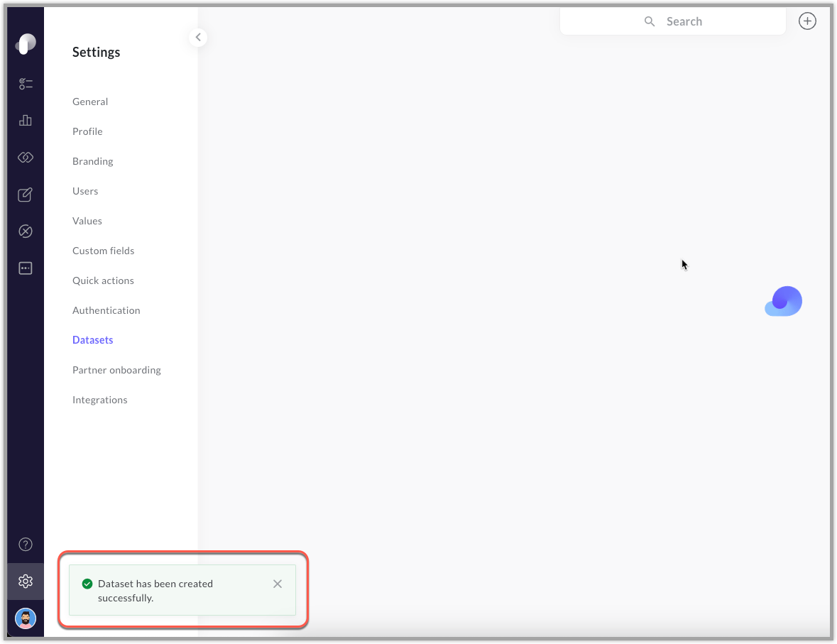837x644 pixels.
Task: Open Profile settings
Action: (87, 131)
